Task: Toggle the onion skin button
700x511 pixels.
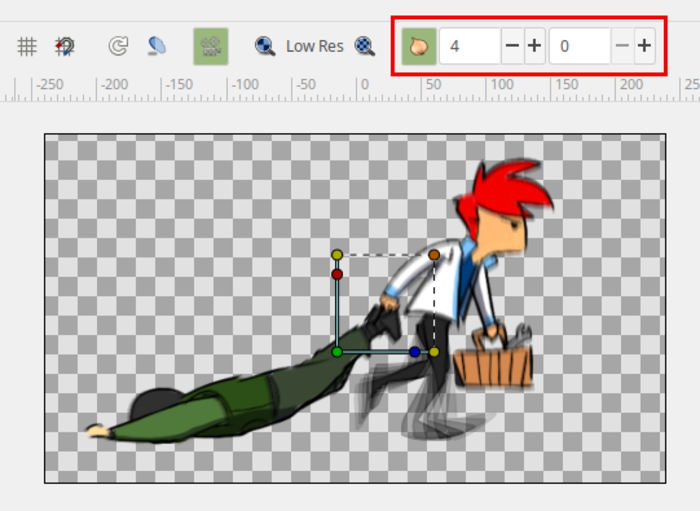Action: [x=419, y=46]
